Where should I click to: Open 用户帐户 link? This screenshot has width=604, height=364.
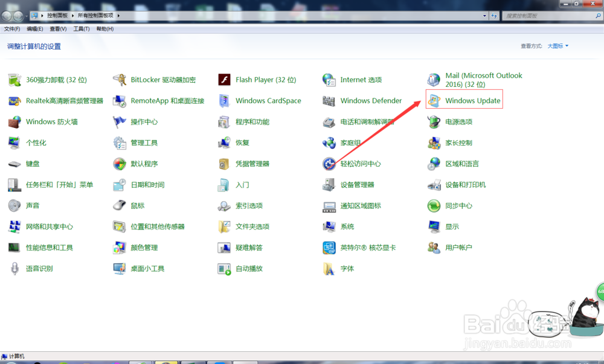click(458, 247)
